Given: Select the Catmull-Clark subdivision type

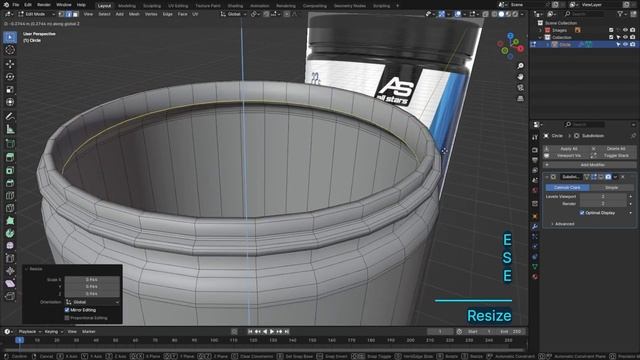Looking at the screenshot, I should pyautogui.click(x=567, y=188).
